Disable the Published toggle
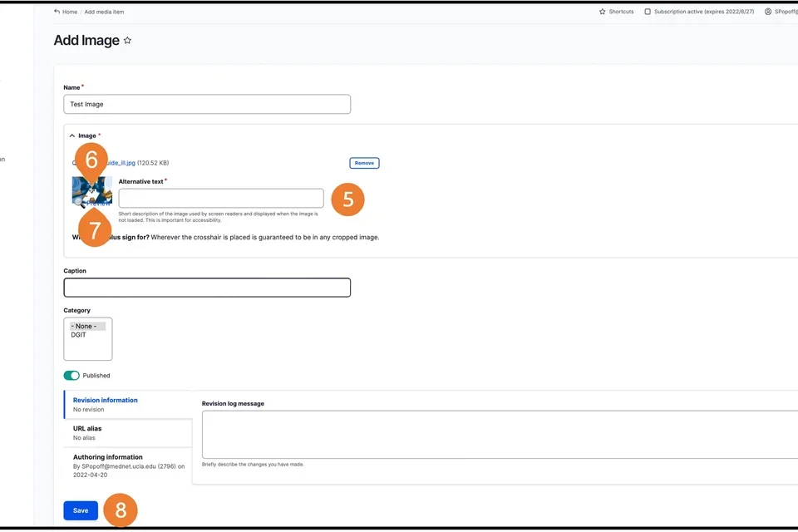The width and height of the screenshot is (798, 532). [71, 375]
